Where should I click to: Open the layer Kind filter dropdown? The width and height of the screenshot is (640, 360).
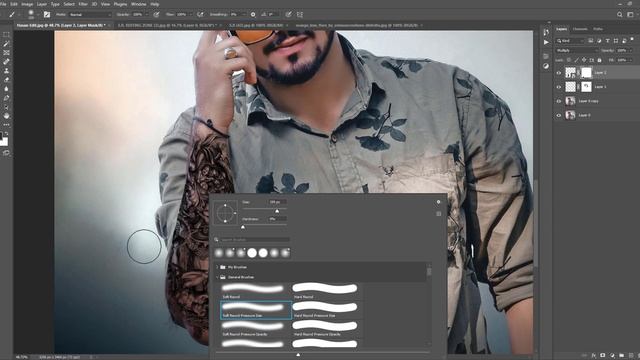click(571, 41)
